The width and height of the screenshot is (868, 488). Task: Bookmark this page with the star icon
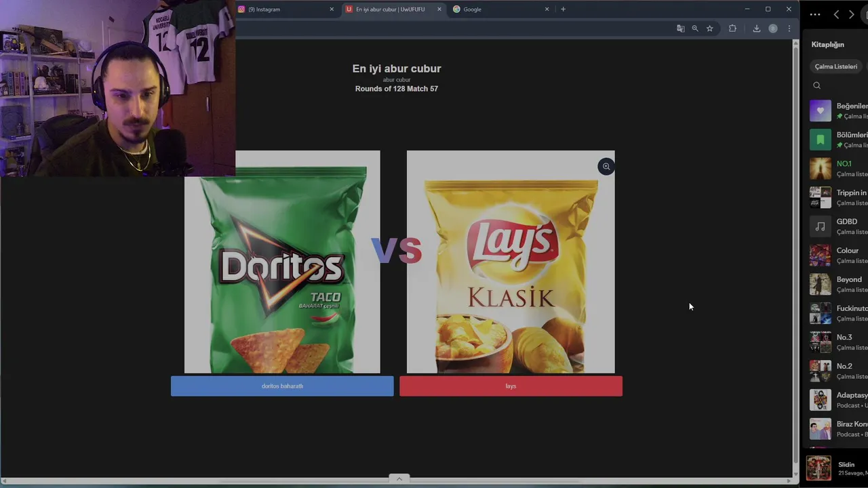pyautogui.click(x=710, y=28)
